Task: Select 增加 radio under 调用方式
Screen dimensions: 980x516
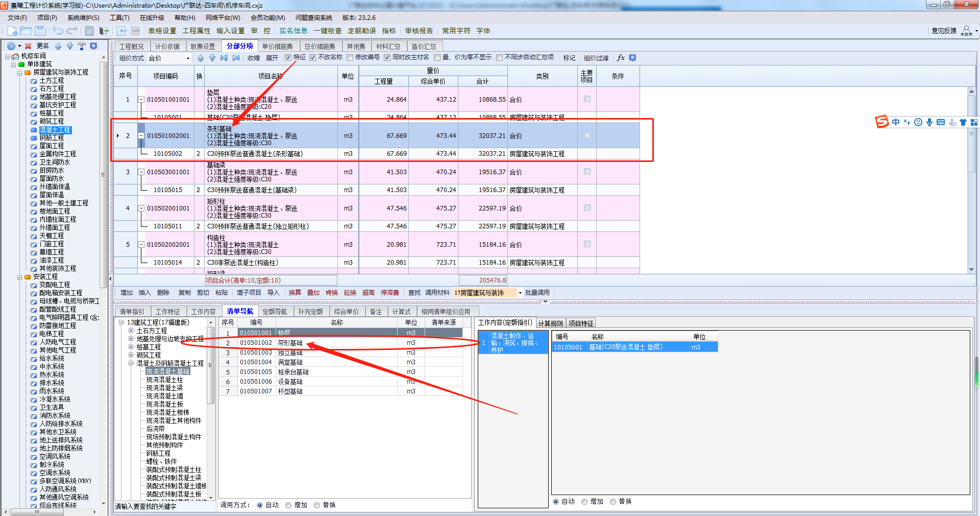Action: click(288, 505)
